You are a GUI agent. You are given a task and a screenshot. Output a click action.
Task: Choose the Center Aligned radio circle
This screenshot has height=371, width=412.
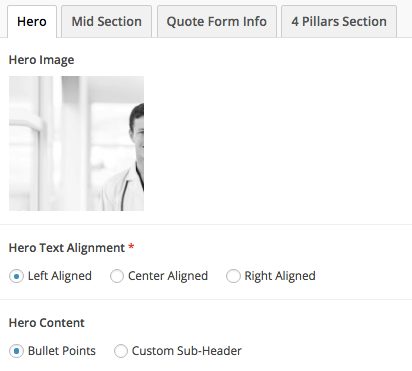(x=117, y=276)
